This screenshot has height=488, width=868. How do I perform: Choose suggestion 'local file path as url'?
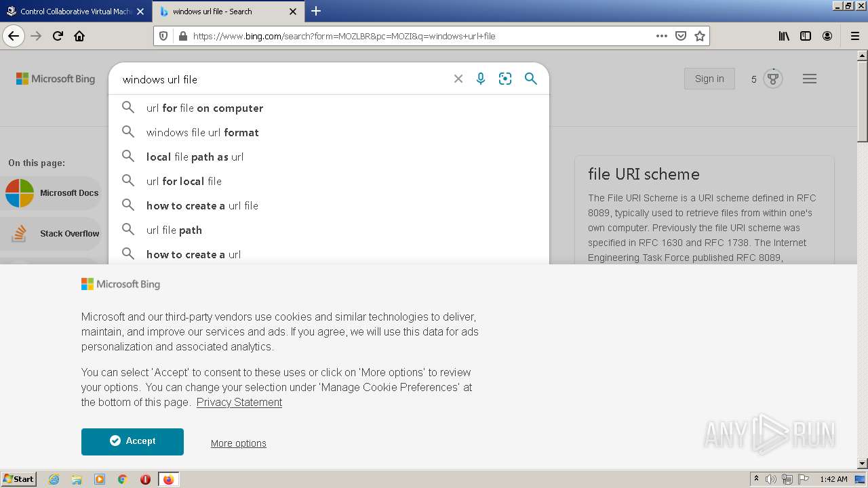pos(329,157)
